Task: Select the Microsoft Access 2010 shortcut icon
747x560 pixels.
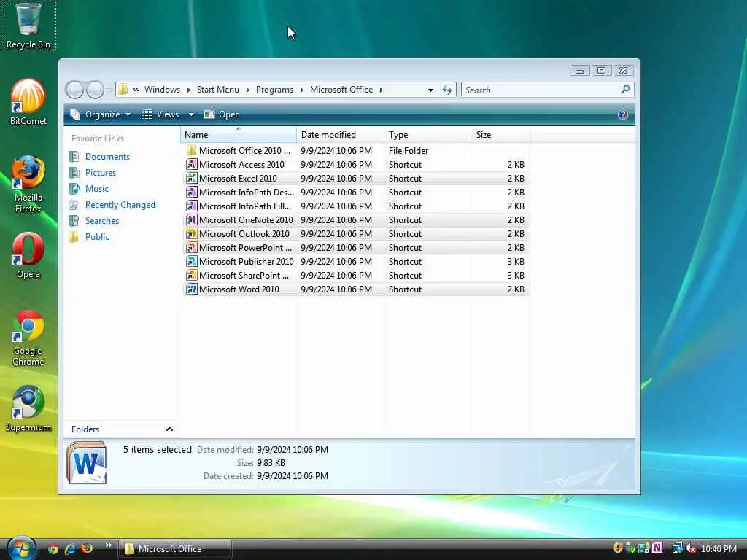Action: click(192, 165)
